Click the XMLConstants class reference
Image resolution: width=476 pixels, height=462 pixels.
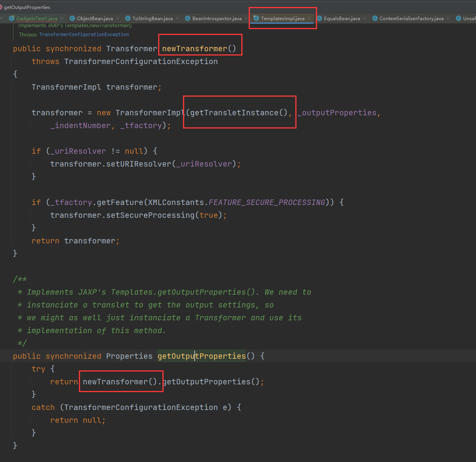click(x=176, y=202)
